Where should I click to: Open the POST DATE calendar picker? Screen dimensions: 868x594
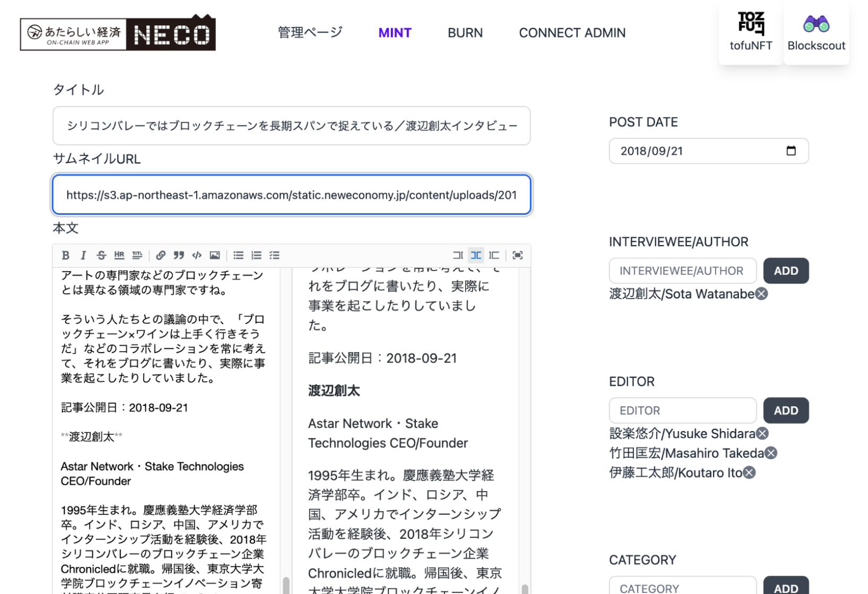792,151
